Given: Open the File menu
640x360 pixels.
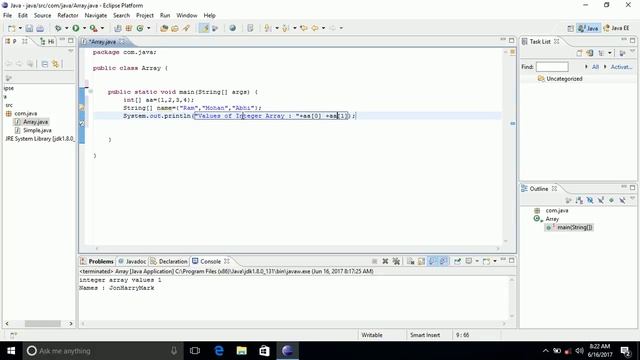Looking at the screenshot, I should point(7,16).
